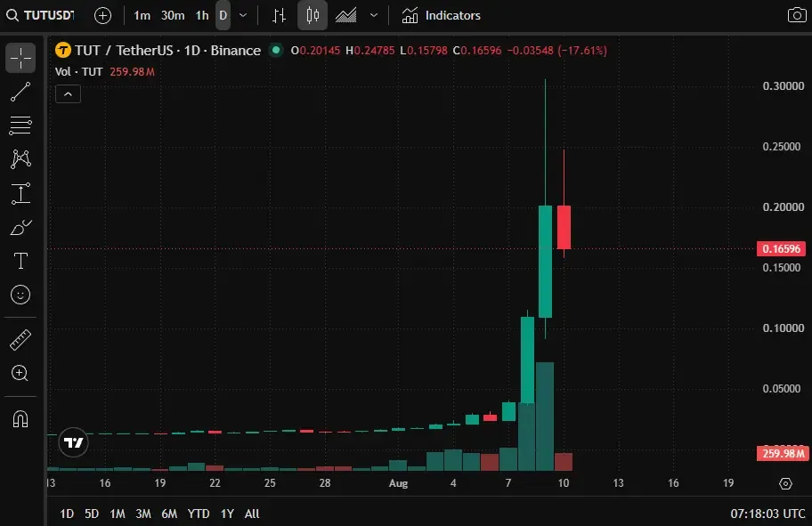The height and width of the screenshot is (526, 812).
Task: Click the 07:18:03 UTC timezone clock
Action: (x=767, y=514)
